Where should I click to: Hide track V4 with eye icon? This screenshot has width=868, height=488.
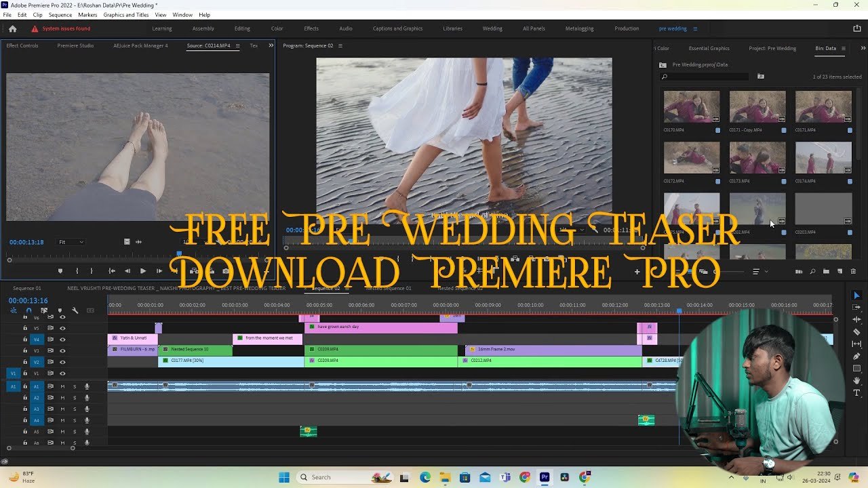tap(62, 340)
